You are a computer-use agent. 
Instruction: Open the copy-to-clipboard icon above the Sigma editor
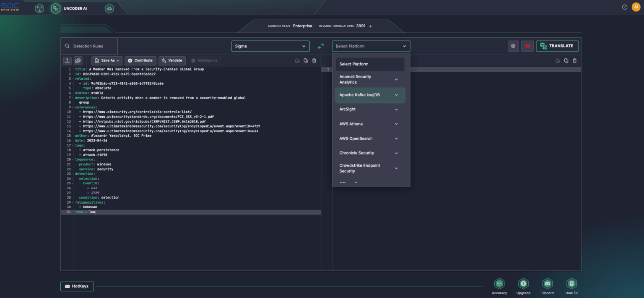point(306,60)
